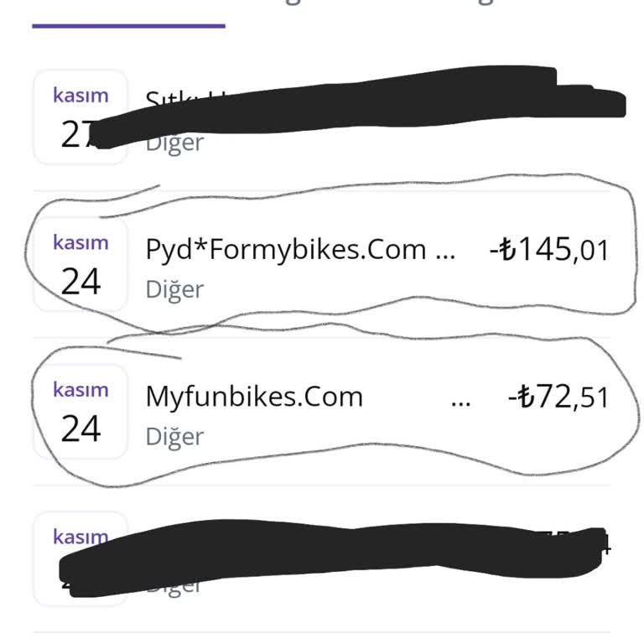This screenshot has width=644, height=644.
Task: Select the -₺72,51 amount
Action: click(558, 397)
